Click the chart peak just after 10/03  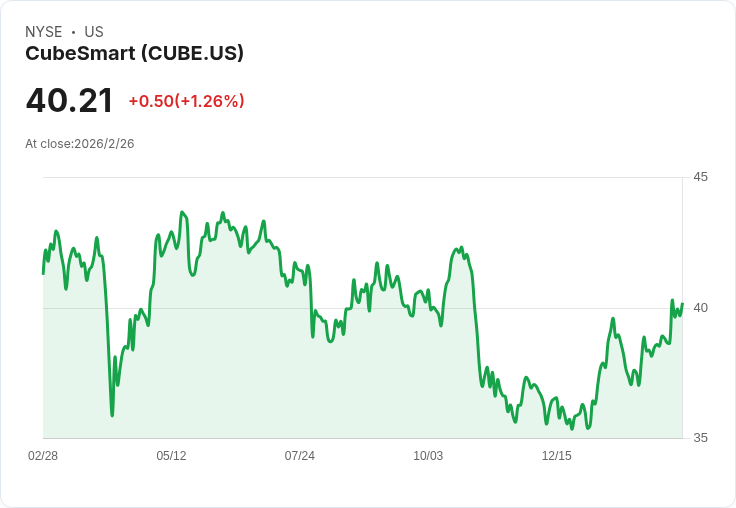click(x=462, y=247)
